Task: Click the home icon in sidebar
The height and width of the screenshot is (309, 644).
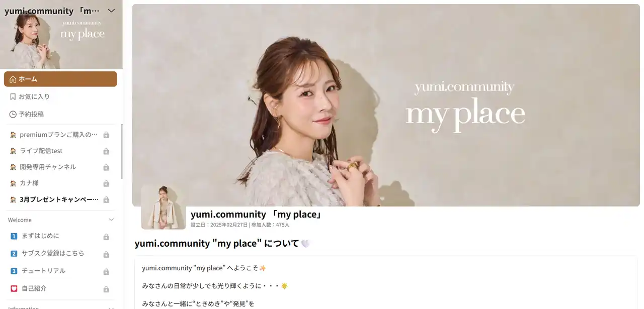Action: [13, 79]
